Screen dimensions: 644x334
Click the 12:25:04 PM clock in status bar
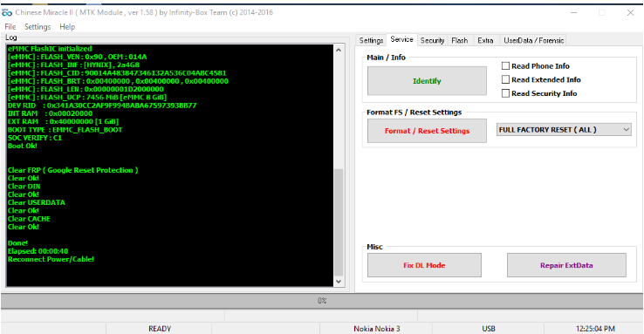point(595,328)
